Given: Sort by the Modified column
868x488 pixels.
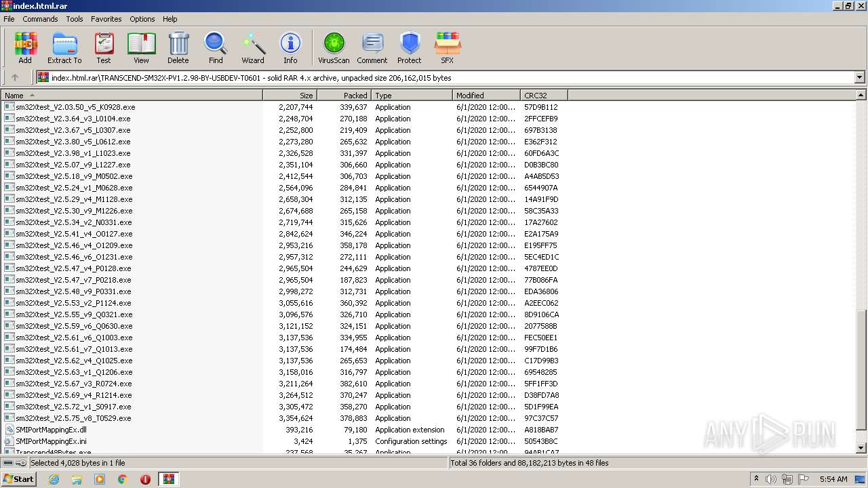Looking at the screenshot, I should [486, 96].
